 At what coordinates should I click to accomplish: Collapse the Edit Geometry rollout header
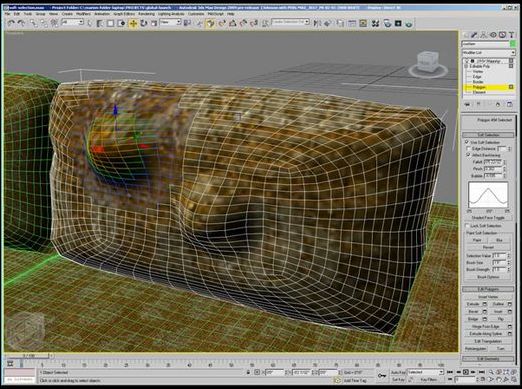pyautogui.click(x=488, y=359)
